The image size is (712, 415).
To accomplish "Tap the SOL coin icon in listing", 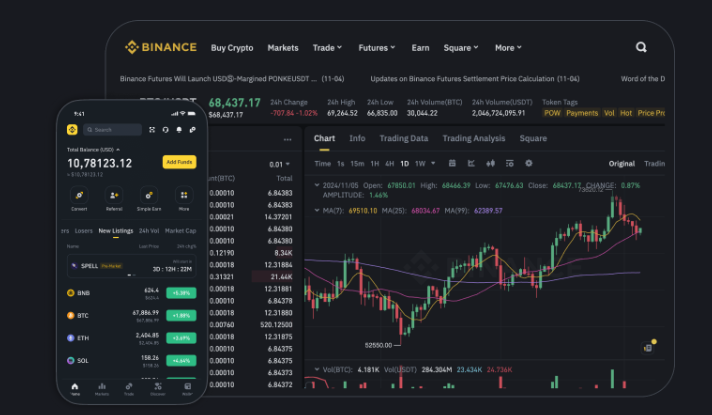I will point(70,361).
